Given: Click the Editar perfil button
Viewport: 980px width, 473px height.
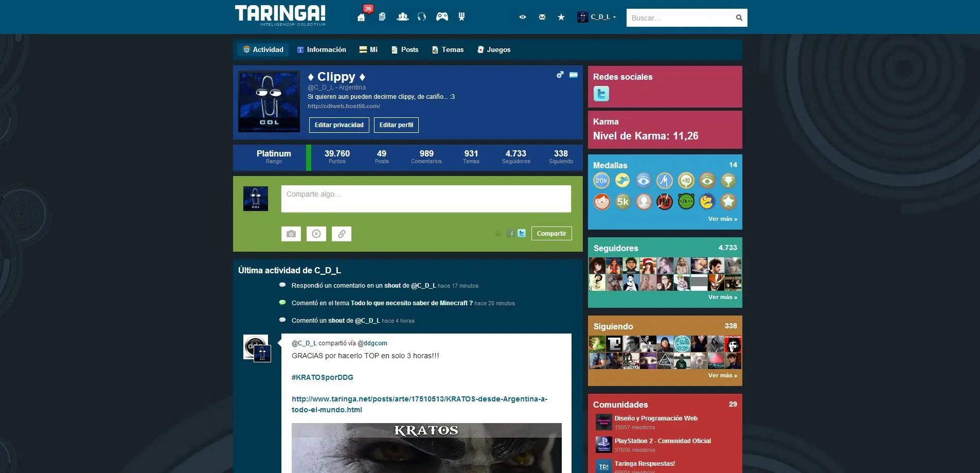Looking at the screenshot, I should pos(396,125).
